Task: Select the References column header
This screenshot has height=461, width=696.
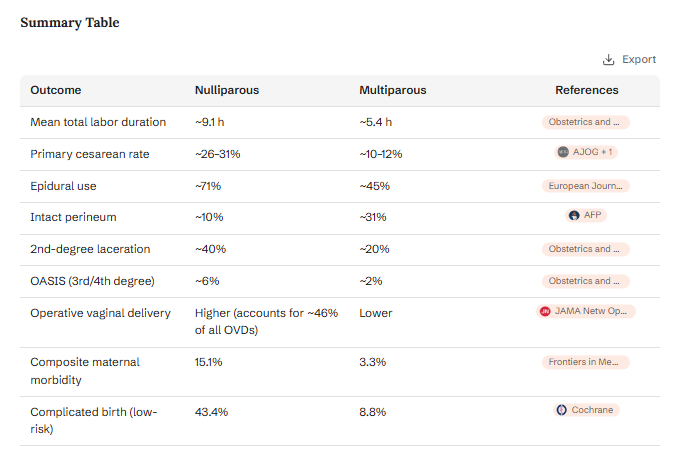Action: (586, 90)
